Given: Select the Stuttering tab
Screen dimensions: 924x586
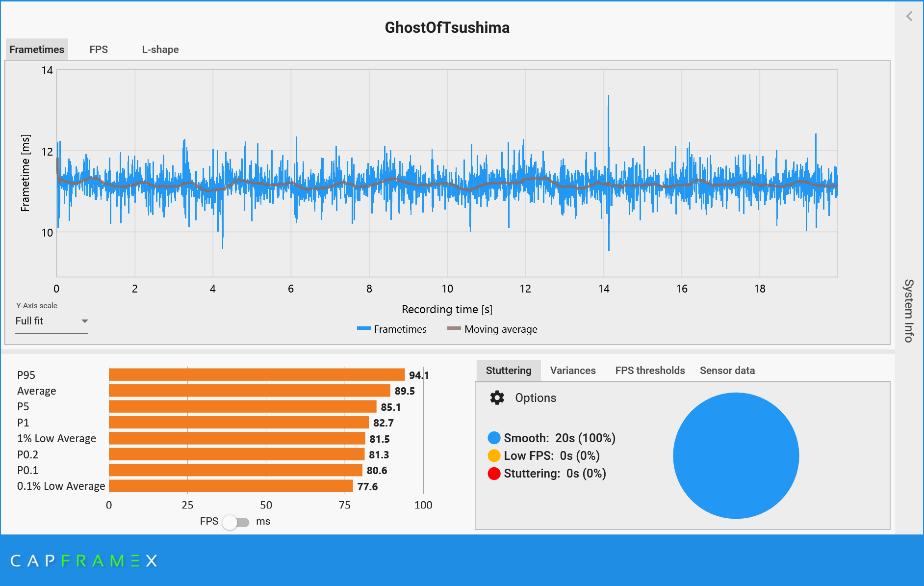Looking at the screenshot, I should pyautogui.click(x=509, y=371).
